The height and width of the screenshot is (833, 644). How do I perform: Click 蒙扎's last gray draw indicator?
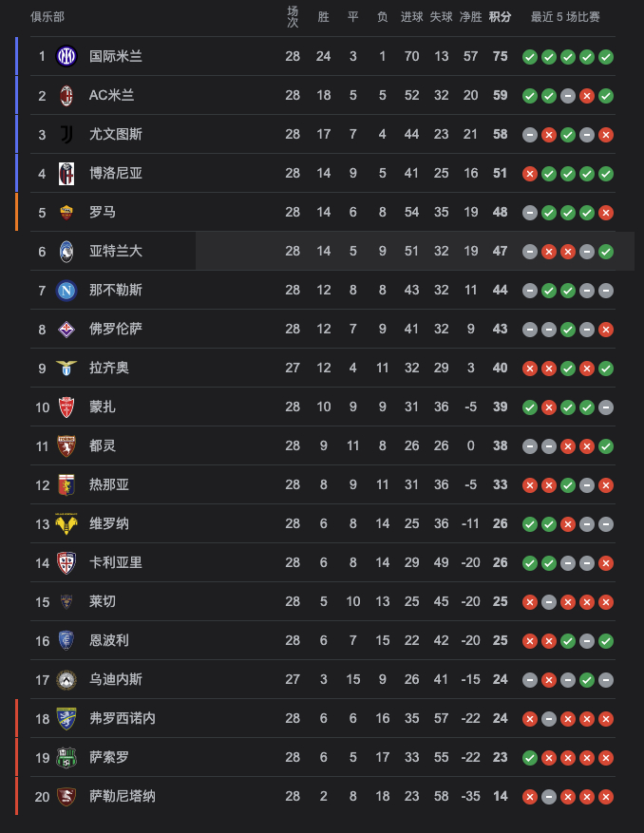pos(606,407)
